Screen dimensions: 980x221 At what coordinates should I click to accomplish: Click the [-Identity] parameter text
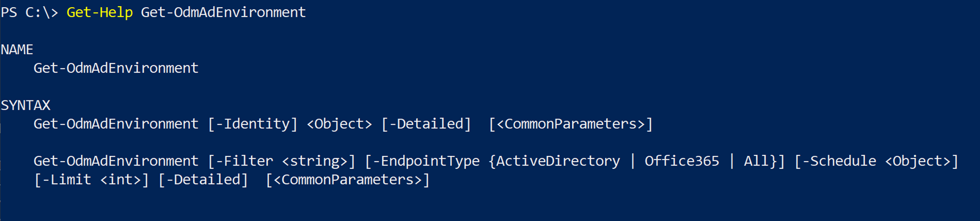[x=253, y=124]
